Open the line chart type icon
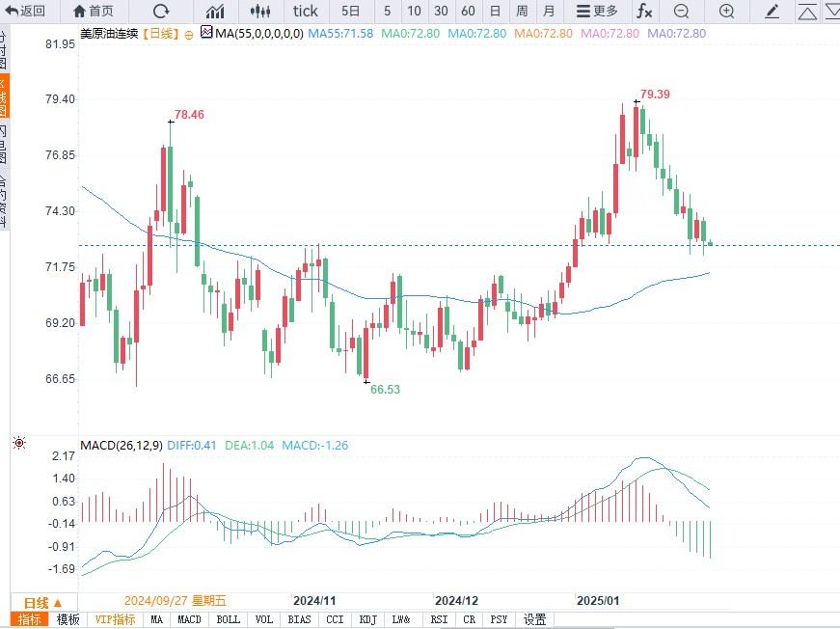This screenshot has width=840, height=629. pyautogui.click(x=215, y=11)
